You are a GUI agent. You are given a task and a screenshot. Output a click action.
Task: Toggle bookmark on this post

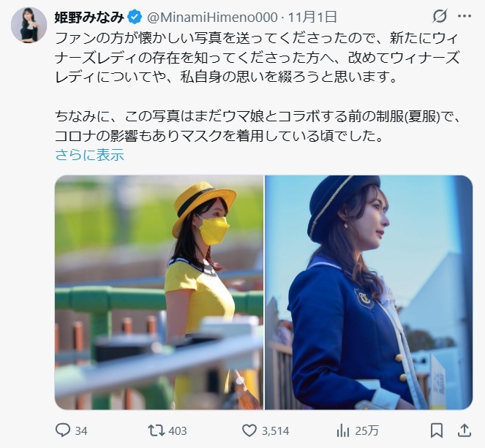point(437,430)
